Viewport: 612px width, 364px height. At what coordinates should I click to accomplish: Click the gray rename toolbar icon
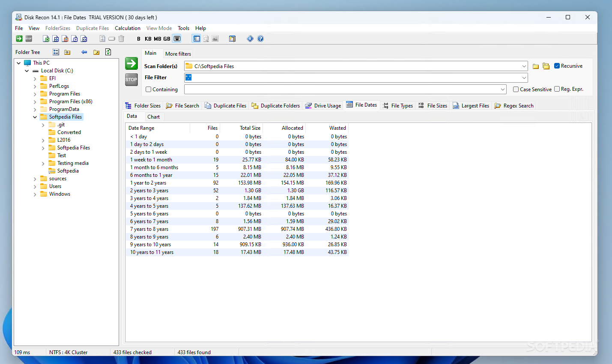point(112,39)
